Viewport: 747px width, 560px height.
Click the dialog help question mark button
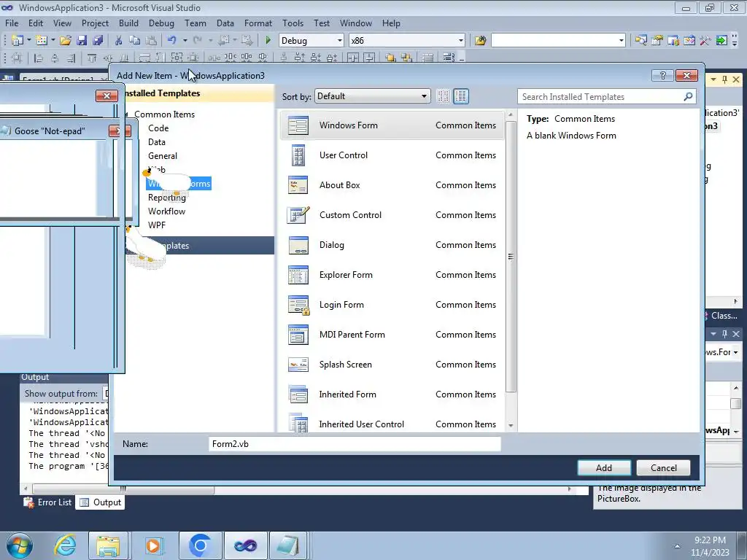point(662,75)
